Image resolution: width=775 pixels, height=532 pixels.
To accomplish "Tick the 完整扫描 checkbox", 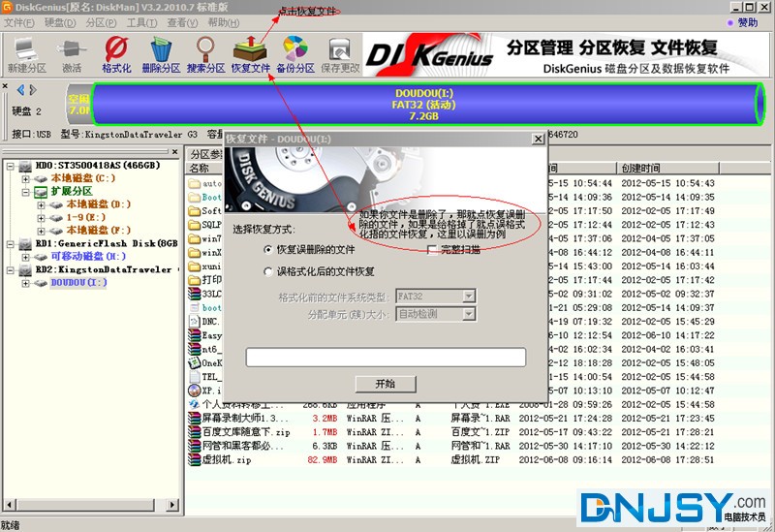I will (x=432, y=250).
